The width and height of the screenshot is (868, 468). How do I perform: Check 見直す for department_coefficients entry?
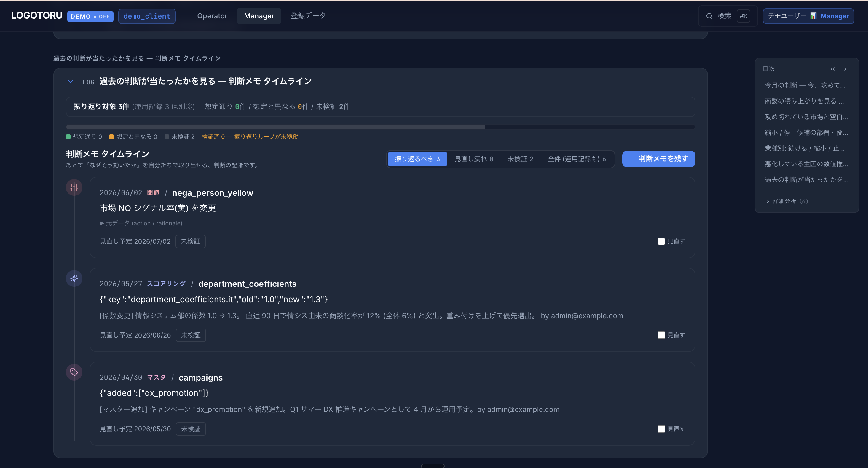(661, 335)
